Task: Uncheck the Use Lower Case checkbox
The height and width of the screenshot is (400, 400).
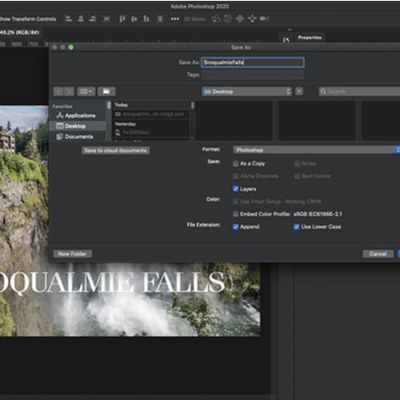Action: click(296, 227)
